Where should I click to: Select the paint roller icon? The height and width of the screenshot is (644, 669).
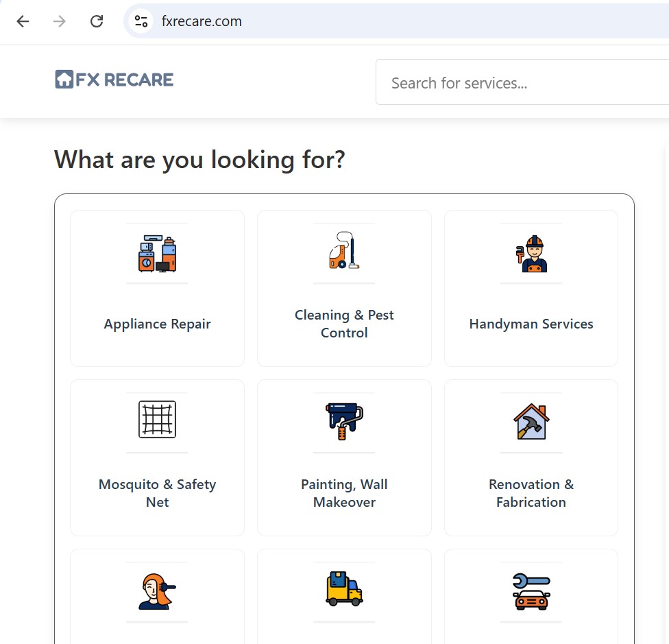[344, 421]
